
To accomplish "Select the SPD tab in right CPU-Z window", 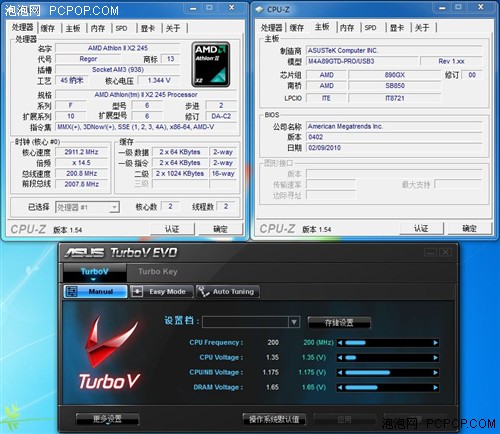I will tap(370, 28).
